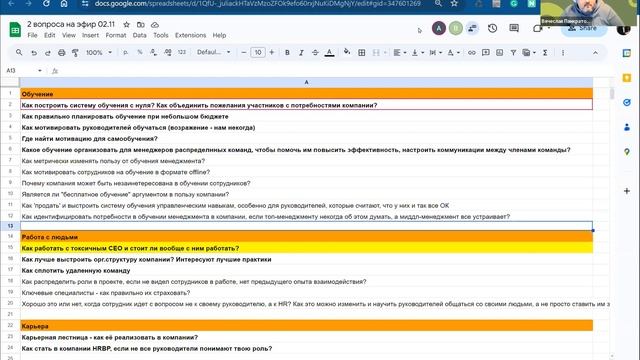Undo the last action
This screenshot has height=360, width=640.
click(34, 53)
